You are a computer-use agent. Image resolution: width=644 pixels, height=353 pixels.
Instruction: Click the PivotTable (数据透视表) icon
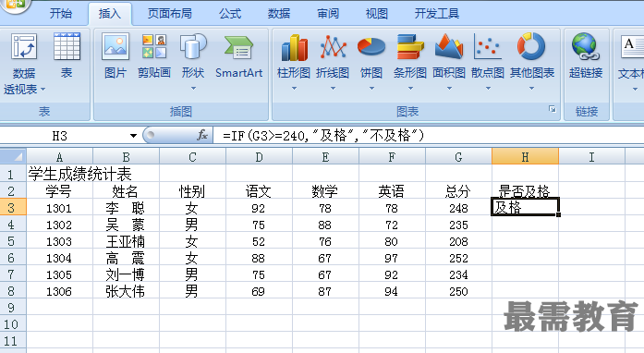coord(24,46)
